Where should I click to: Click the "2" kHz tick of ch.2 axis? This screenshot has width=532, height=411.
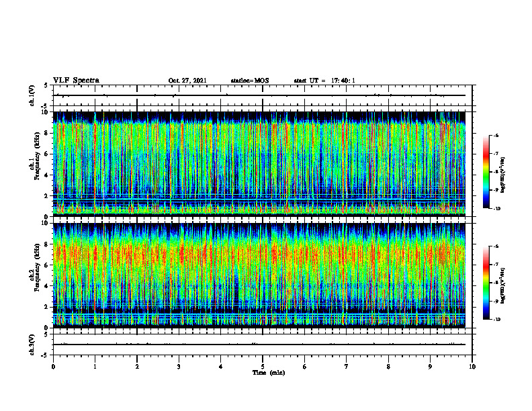coord(47,307)
